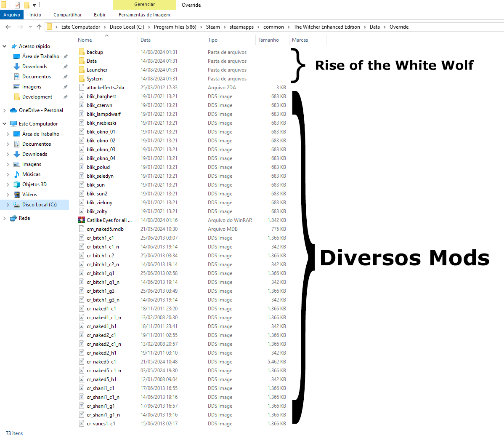Switch to the Exibir ribbon tab
The image size is (504, 438).
100,15
